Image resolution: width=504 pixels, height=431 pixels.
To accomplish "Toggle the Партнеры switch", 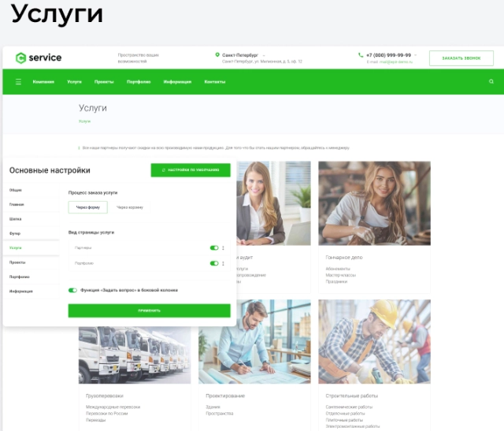I will 214,247.
